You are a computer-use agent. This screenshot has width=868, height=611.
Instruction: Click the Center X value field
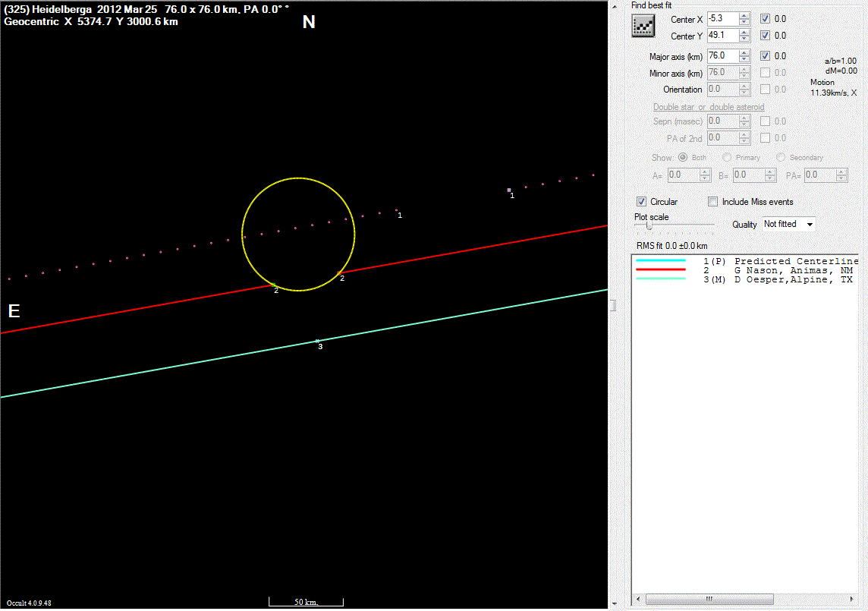pyautogui.click(x=723, y=19)
